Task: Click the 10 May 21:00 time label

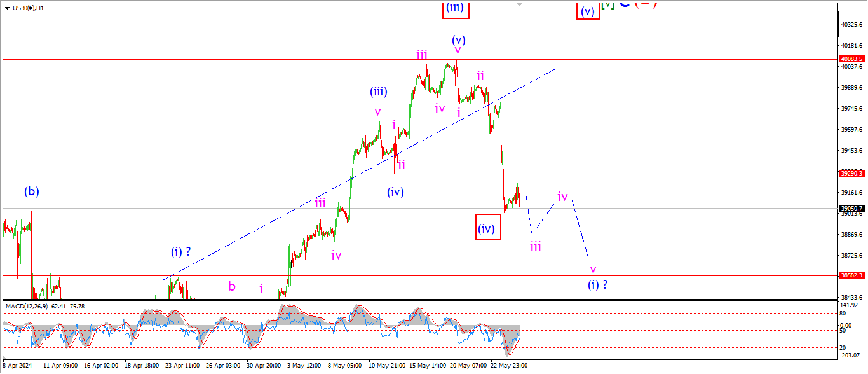Action: [386, 366]
